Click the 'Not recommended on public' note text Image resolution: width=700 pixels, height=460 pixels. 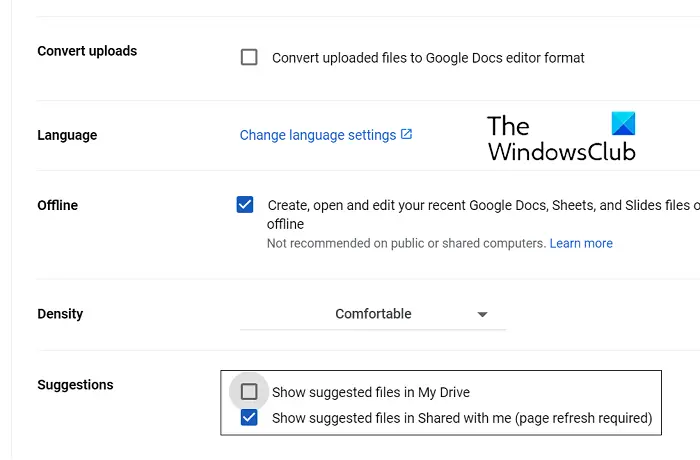click(406, 243)
